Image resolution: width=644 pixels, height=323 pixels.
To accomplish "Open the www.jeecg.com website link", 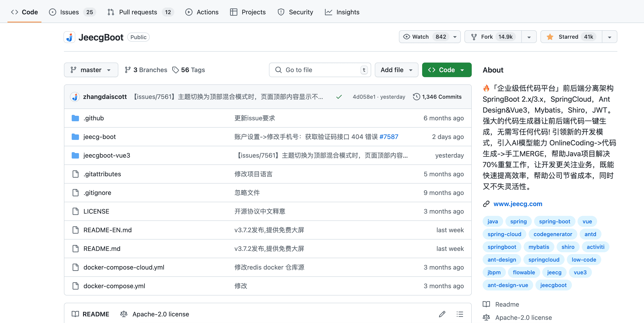I will point(518,204).
